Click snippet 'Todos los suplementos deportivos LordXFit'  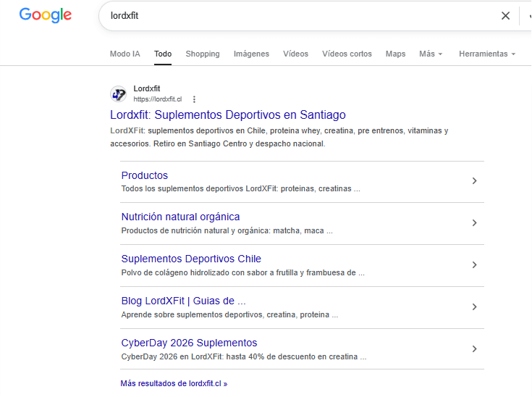point(240,189)
